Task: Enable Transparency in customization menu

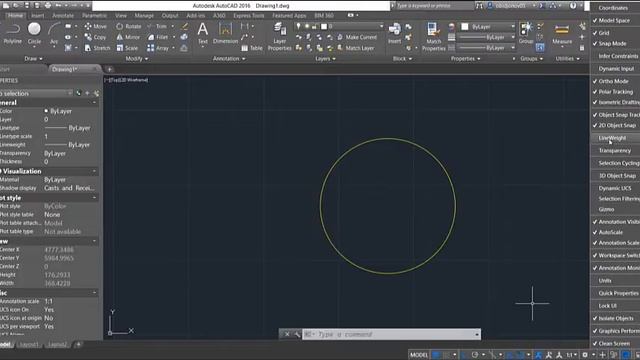Action: (615, 151)
